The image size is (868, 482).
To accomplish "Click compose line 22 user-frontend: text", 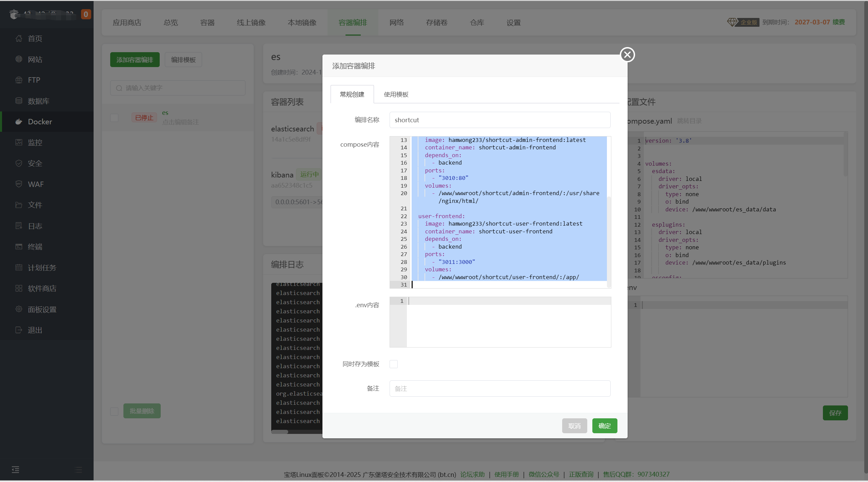I will 441,216.
